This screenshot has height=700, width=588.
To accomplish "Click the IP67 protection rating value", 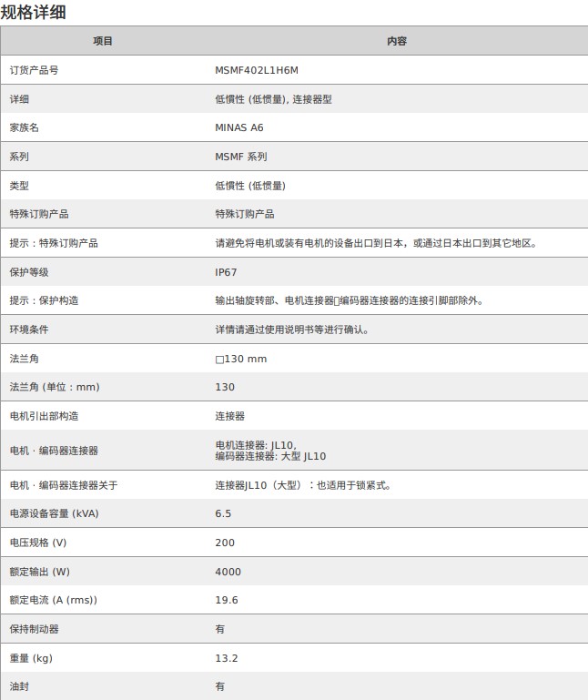I will point(226,272).
